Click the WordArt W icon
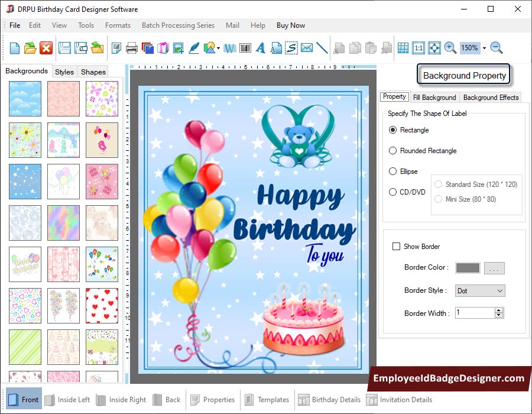Image resolution: width=532 pixels, height=414 pixels. click(x=230, y=48)
